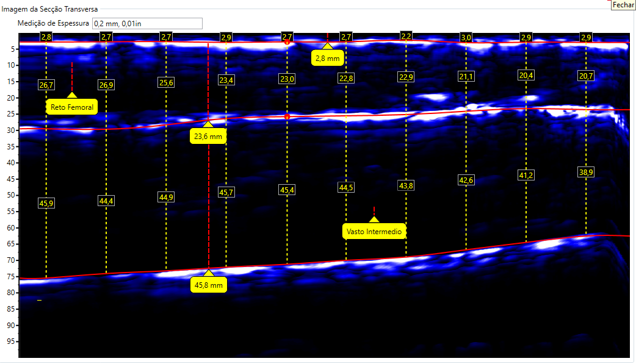Select the Reto Femoral annotation label
The image size is (636, 364).
72,107
